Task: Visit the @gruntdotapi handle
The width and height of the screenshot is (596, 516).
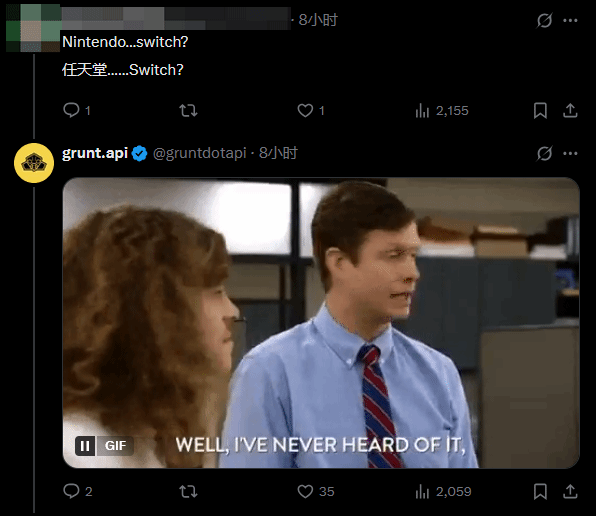Action: (x=200, y=153)
